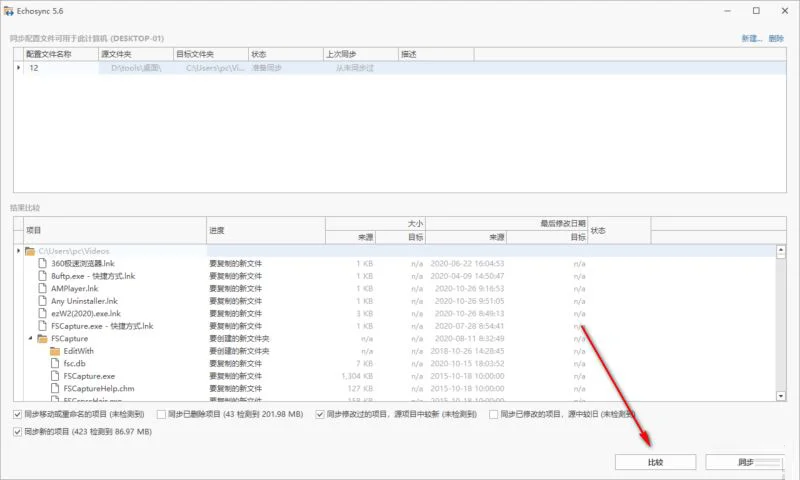The width and height of the screenshot is (800, 480).
Task: Click the date 2018-10-26 14:28:45
Action: coord(467,351)
